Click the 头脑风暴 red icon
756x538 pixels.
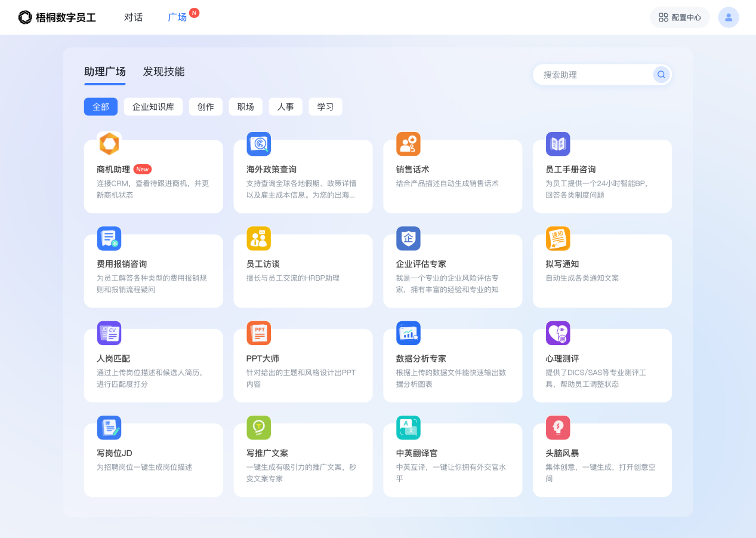pyautogui.click(x=558, y=428)
